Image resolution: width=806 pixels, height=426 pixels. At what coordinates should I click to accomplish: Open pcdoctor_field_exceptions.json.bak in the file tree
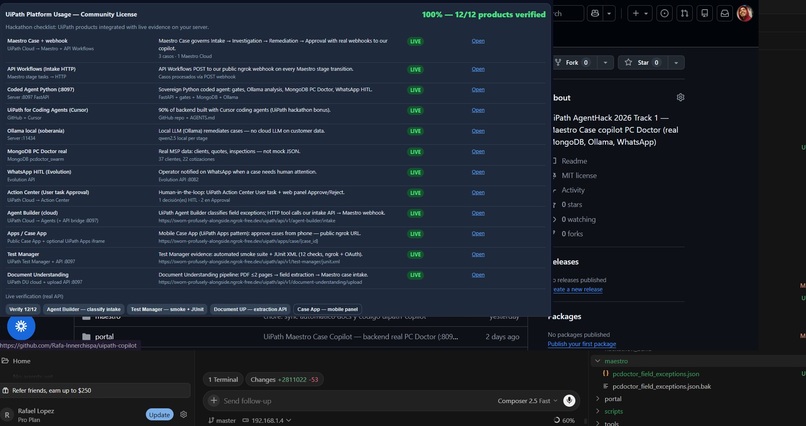662,386
